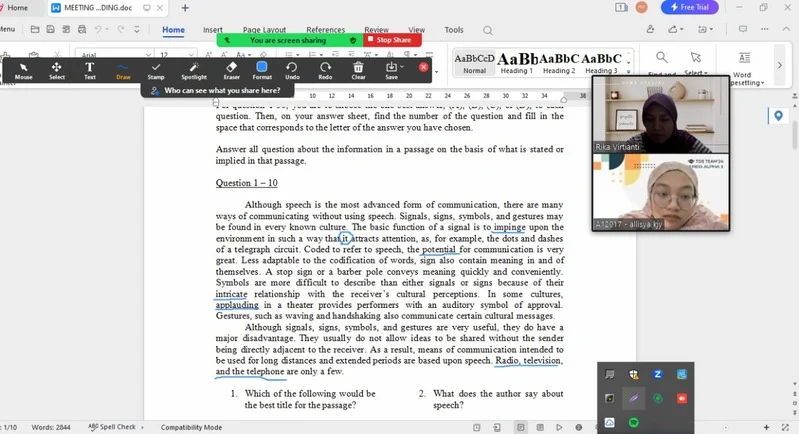
Task: Undo the last annotation
Action: point(292,70)
